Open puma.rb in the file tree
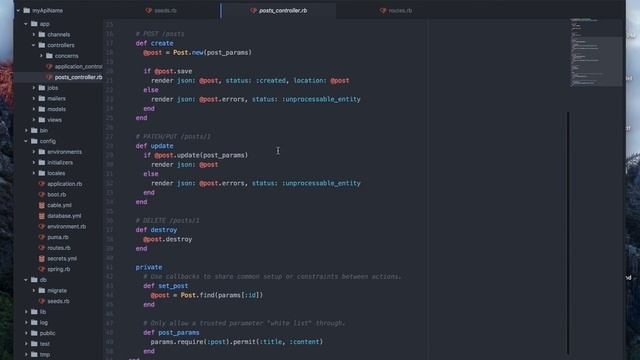Viewport: 640px width, 360px height. tap(58, 237)
